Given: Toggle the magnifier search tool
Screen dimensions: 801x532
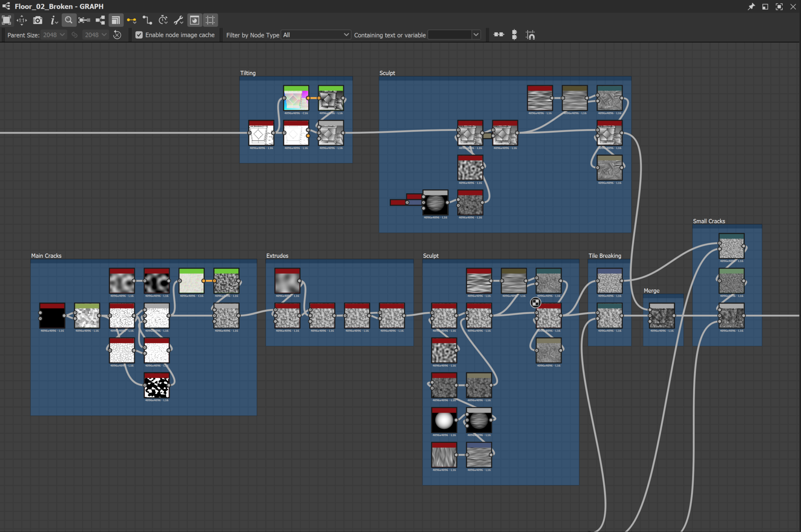Looking at the screenshot, I should pos(69,20).
